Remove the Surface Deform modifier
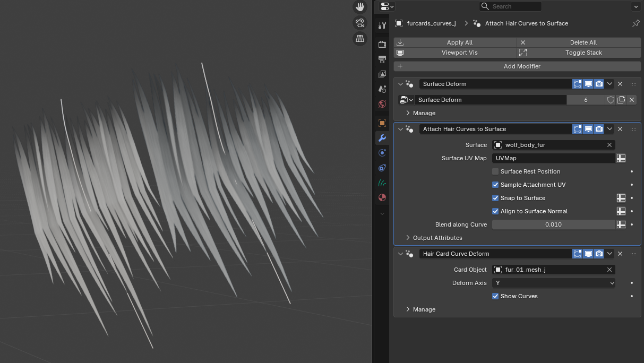 point(620,84)
